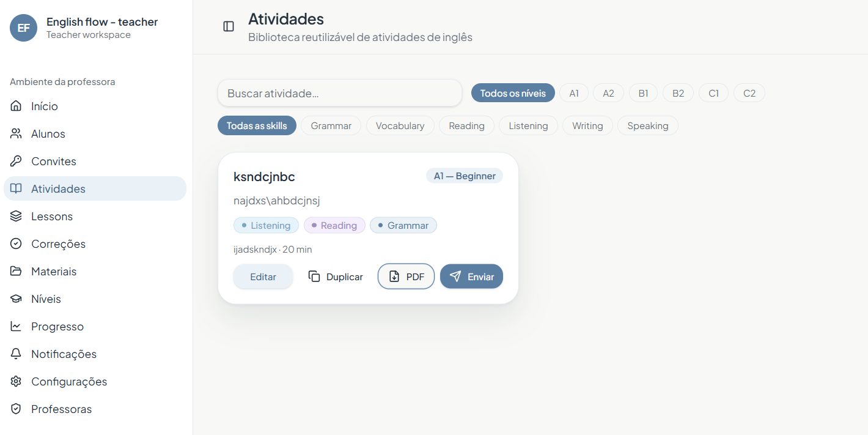Screen dimensions: 868x435
Task: Click the Buscar atividade search field
Action: (340, 93)
